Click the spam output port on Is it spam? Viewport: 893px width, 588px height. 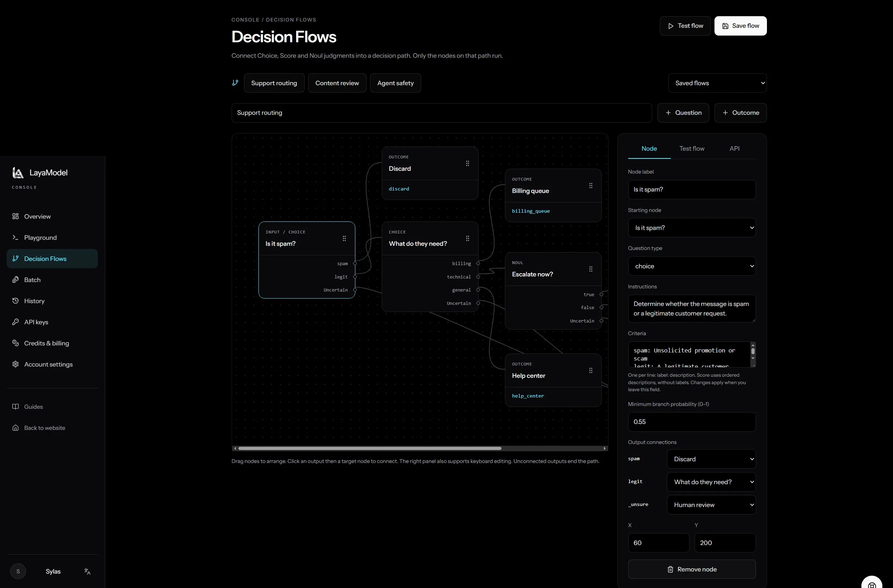click(355, 263)
